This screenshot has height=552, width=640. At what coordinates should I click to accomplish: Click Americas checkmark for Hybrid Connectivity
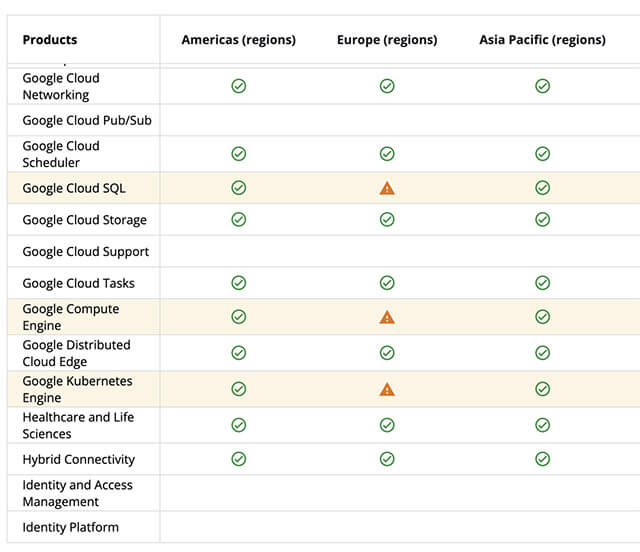(x=239, y=459)
